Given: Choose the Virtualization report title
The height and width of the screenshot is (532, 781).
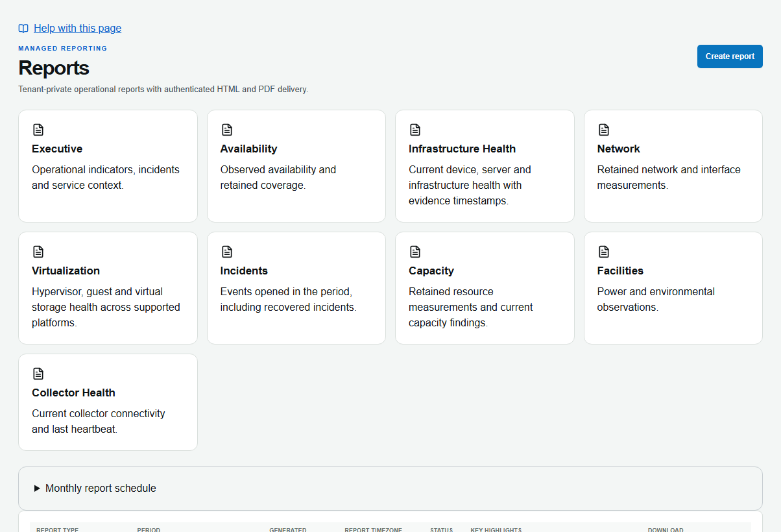Looking at the screenshot, I should click(66, 271).
